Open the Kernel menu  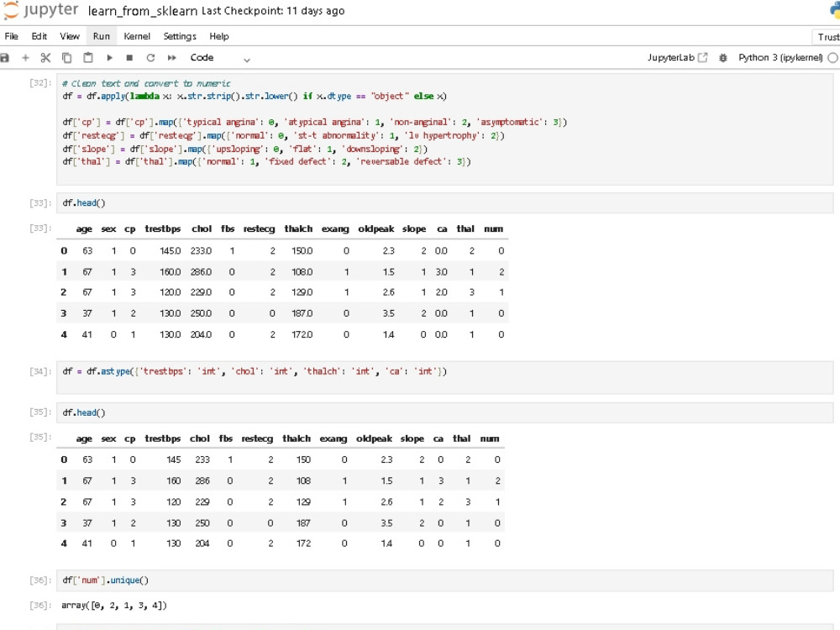(137, 36)
